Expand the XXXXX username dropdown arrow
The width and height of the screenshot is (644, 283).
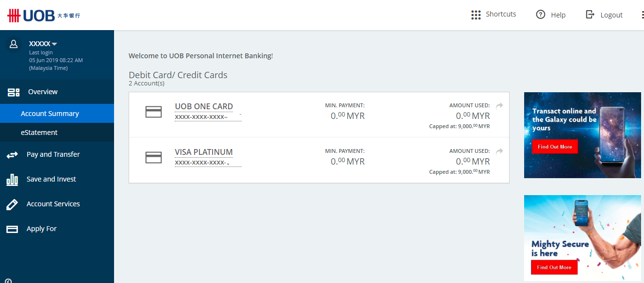[54, 44]
